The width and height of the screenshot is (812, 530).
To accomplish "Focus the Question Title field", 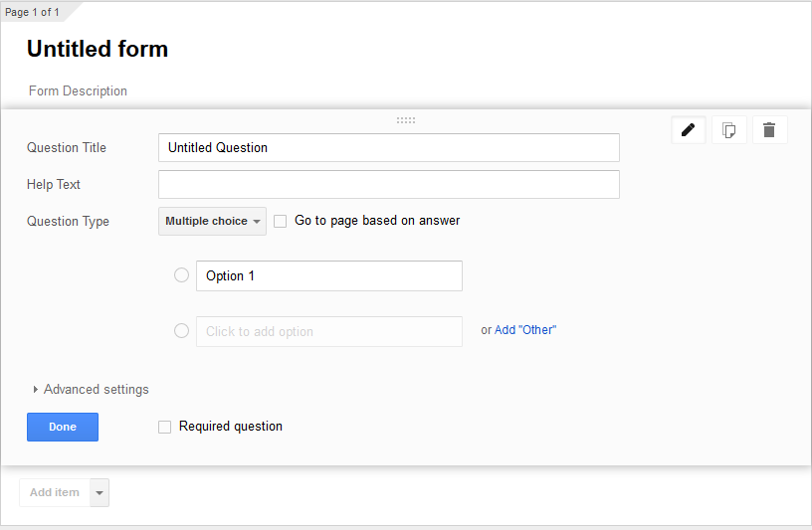I will tap(388, 147).
